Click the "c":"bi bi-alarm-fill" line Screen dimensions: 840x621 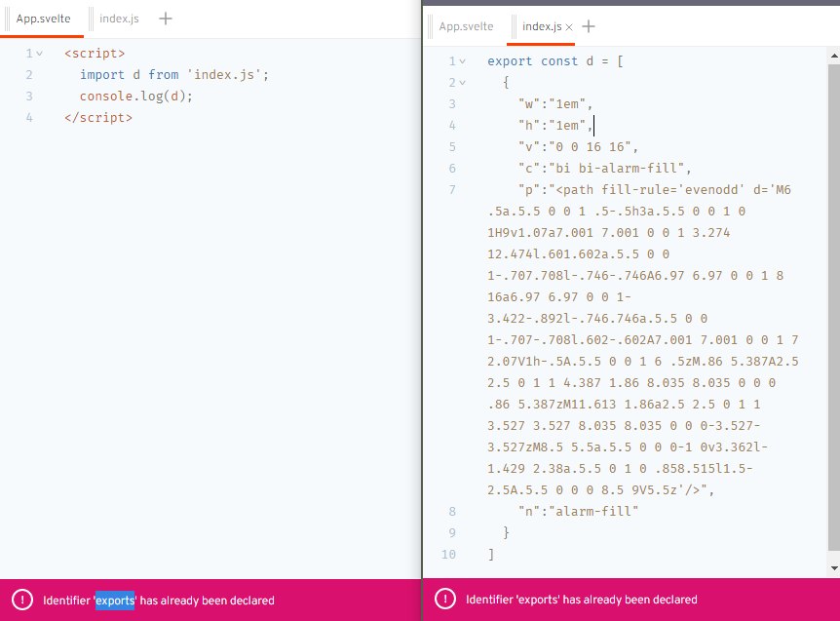coord(605,169)
